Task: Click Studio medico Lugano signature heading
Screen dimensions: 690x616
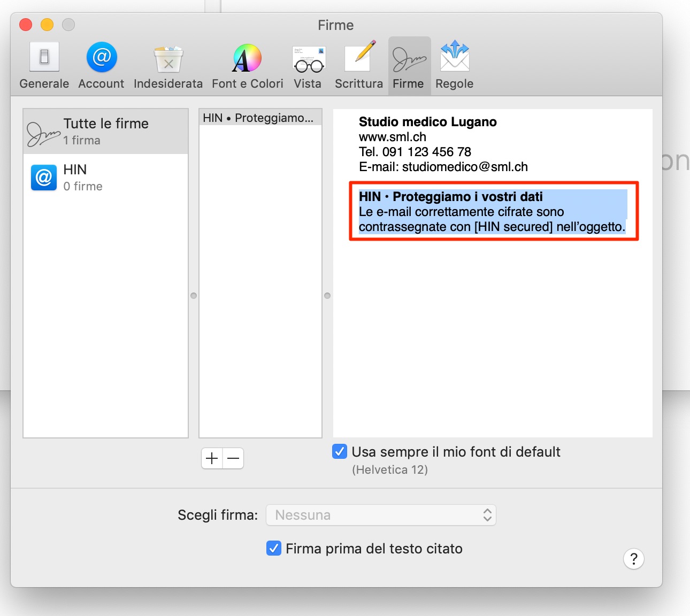Action: [427, 122]
